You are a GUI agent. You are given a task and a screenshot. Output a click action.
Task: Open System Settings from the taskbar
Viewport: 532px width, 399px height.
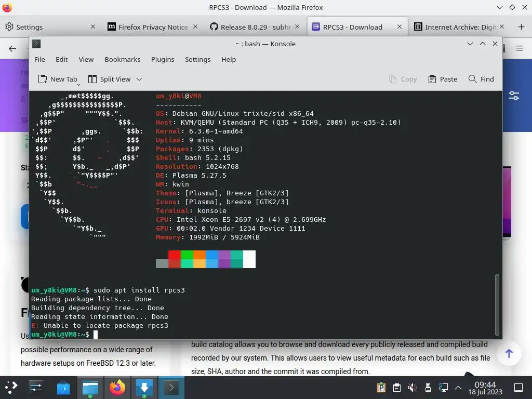coord(36,387)
